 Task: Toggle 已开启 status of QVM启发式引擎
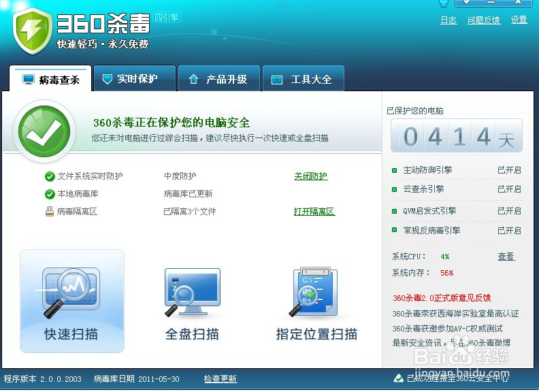tap(510, 211)
